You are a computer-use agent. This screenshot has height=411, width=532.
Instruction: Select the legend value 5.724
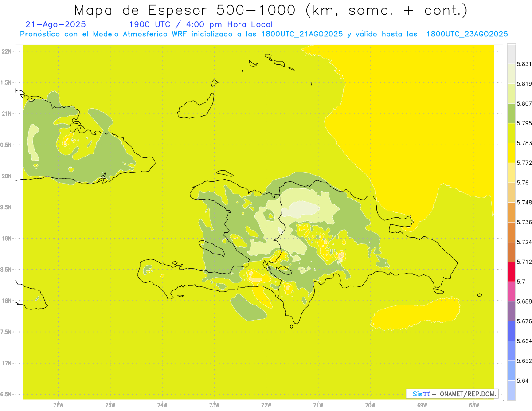click(524, 242)
